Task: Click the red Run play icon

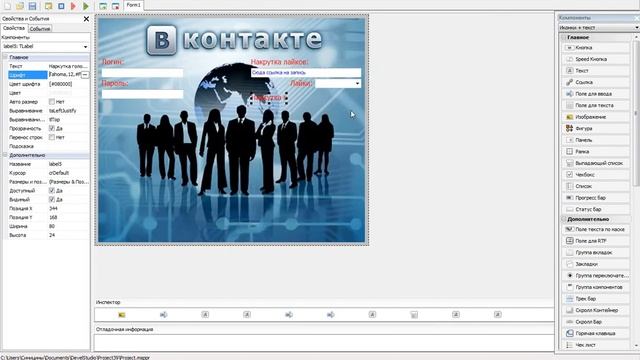Action: point(73,6)
